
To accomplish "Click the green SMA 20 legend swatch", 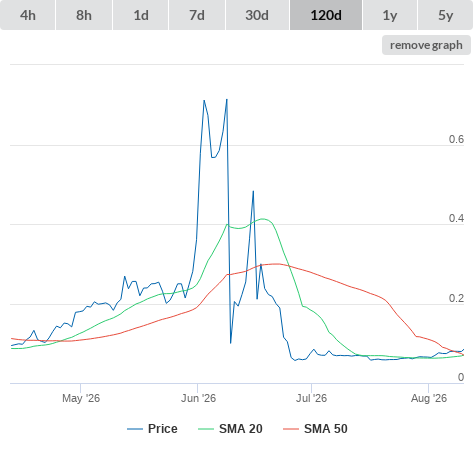I will coord(206,429).
